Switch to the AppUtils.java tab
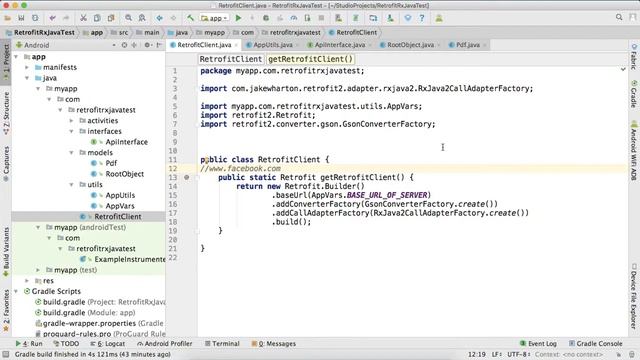640x360 pixels. click(272, 45)
